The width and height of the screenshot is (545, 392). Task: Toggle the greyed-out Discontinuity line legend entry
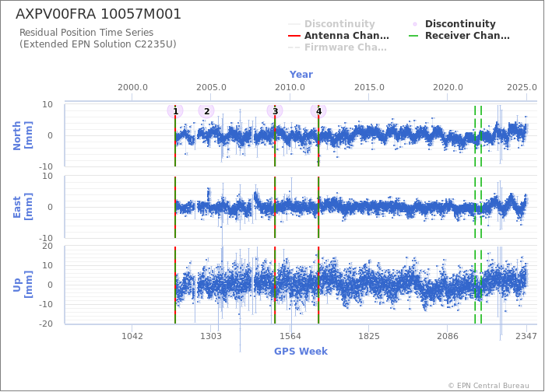331,24
